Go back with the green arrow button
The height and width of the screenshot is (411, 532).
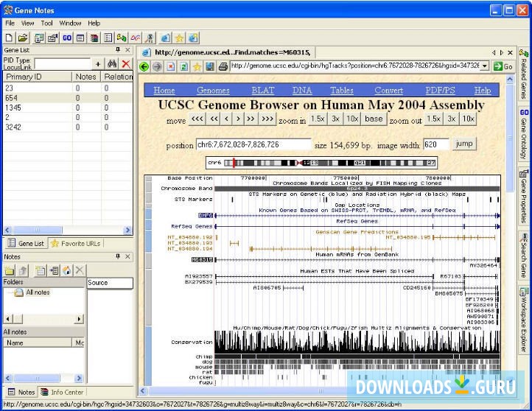(144, 66)
